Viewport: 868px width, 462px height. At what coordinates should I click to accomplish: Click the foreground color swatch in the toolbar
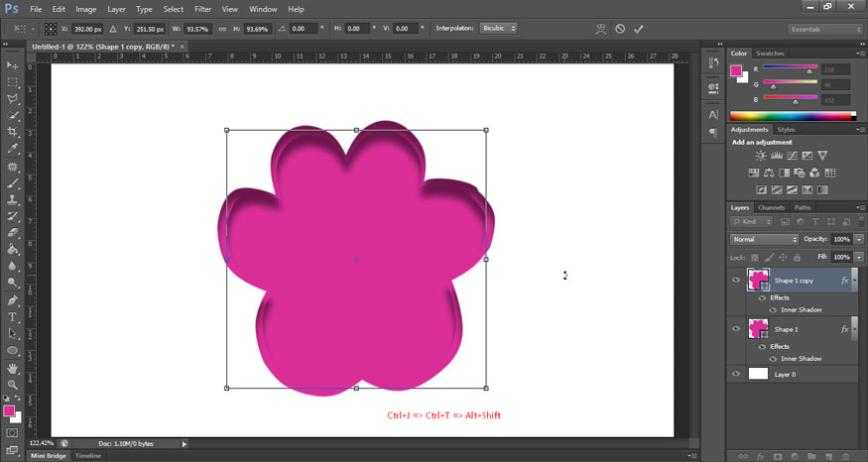[10, 409]
